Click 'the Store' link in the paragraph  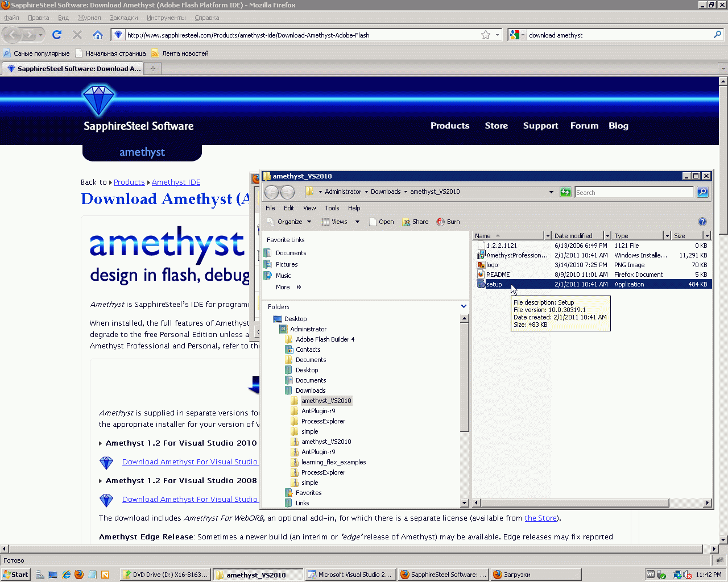tap(540, 518)
